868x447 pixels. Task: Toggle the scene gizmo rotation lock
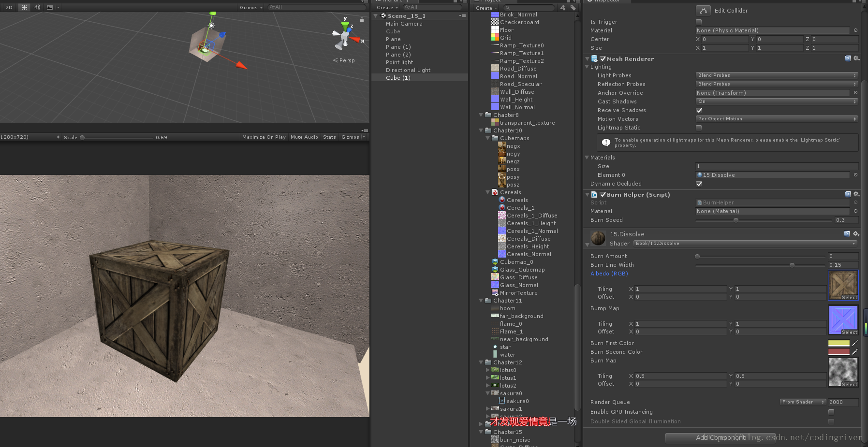tap(362, 20)
